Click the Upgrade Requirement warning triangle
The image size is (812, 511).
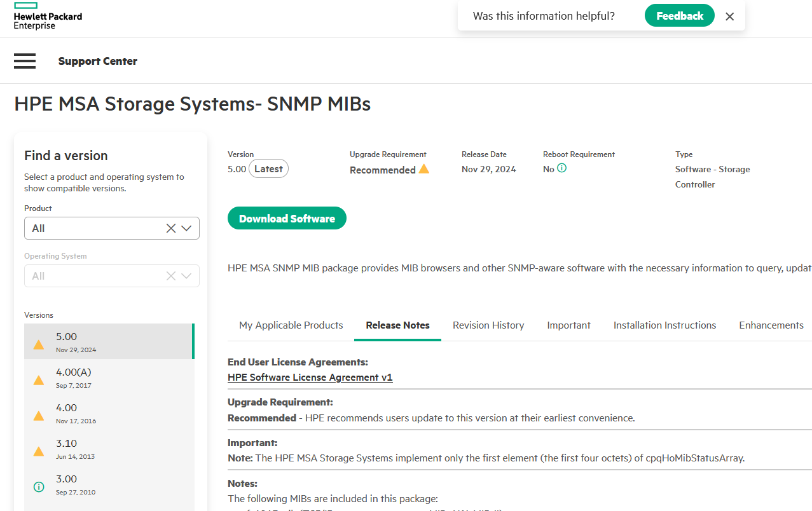point(423,169)
